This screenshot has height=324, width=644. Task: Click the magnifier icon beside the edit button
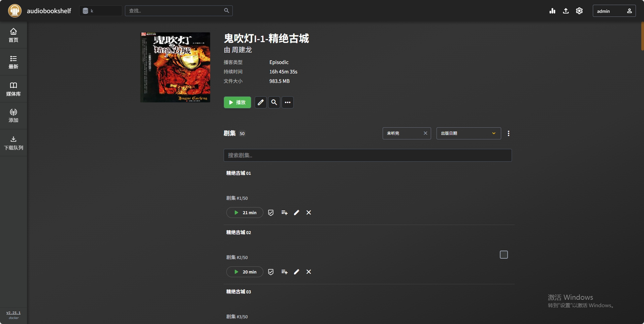[274, 102]
